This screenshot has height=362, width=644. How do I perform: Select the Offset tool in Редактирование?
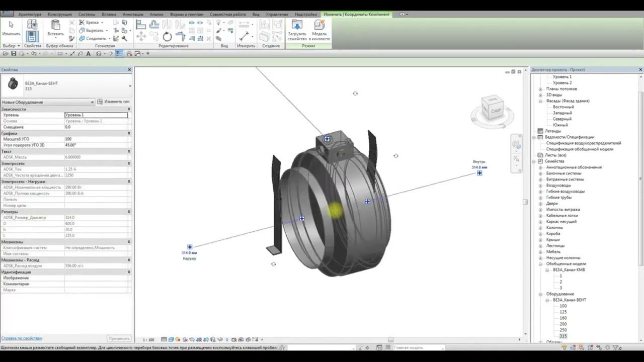[154, 25]
